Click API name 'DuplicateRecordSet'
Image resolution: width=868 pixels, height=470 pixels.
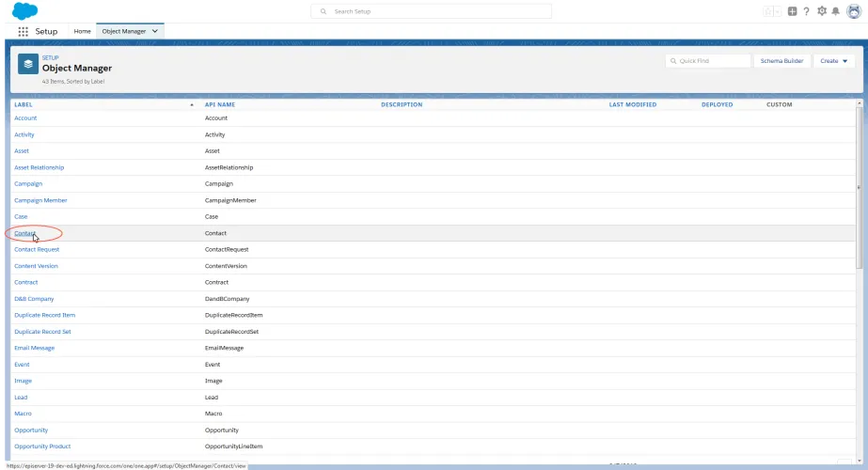231,332
